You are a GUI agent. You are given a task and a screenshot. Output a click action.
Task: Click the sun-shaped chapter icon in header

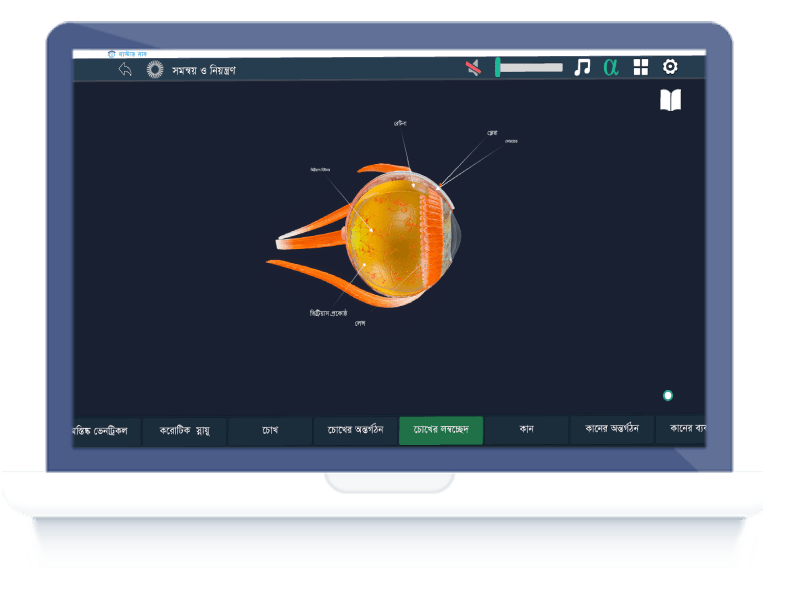155,69
